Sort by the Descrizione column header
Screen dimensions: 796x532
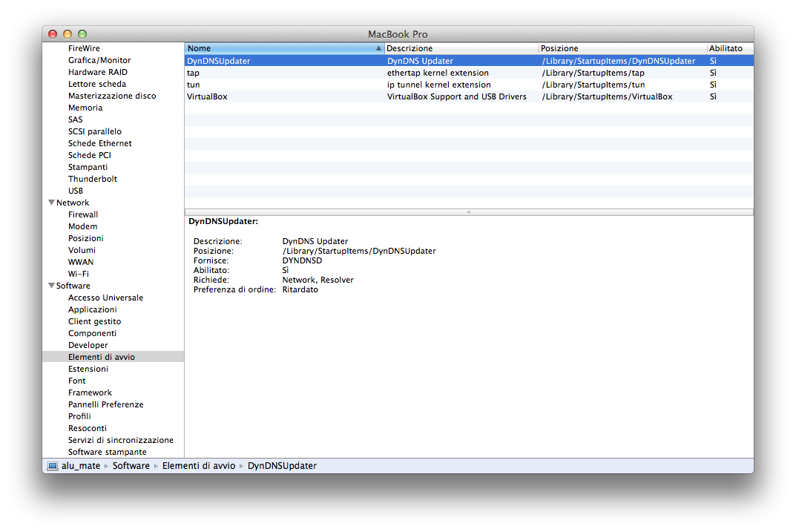(x=461, y=48)
